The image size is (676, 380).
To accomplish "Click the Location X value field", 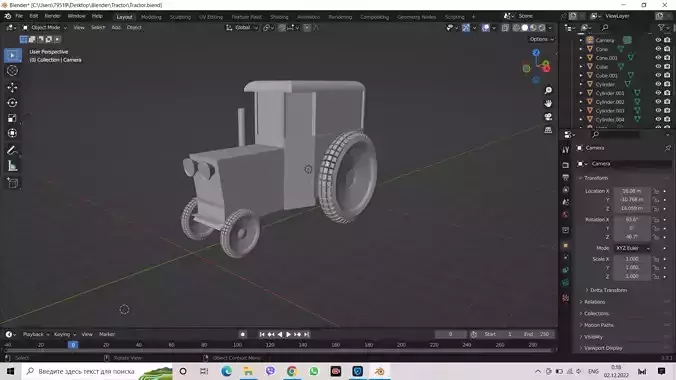I will (632, 191).
